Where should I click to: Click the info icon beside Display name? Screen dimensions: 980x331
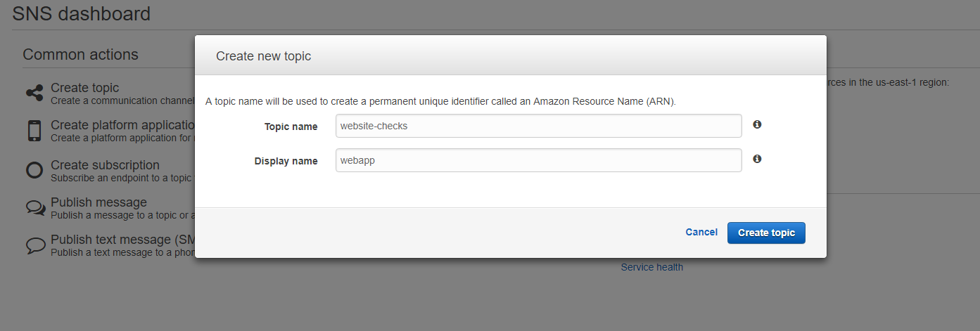[757, 159]
